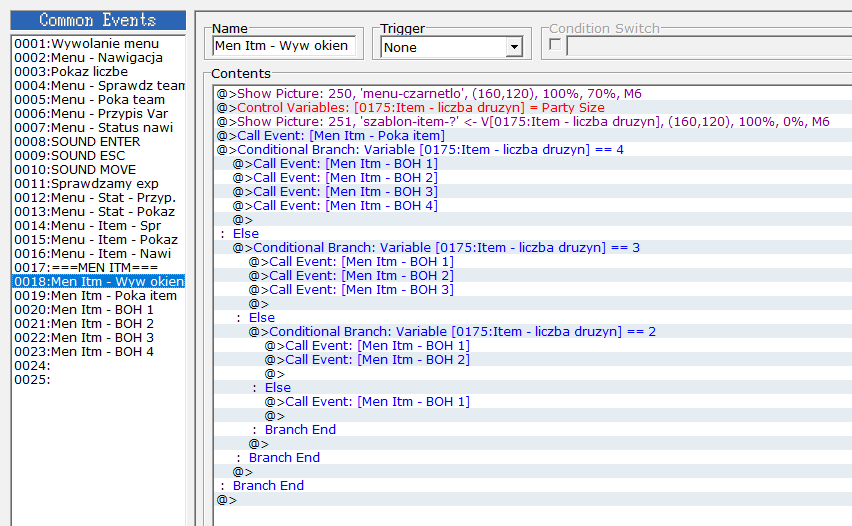Select event 0009:SOUND ESC

tap(98, 156)
